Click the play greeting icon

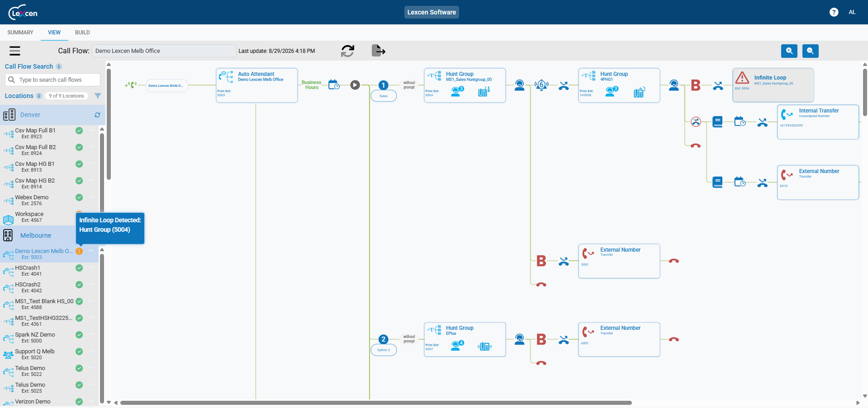355,84
